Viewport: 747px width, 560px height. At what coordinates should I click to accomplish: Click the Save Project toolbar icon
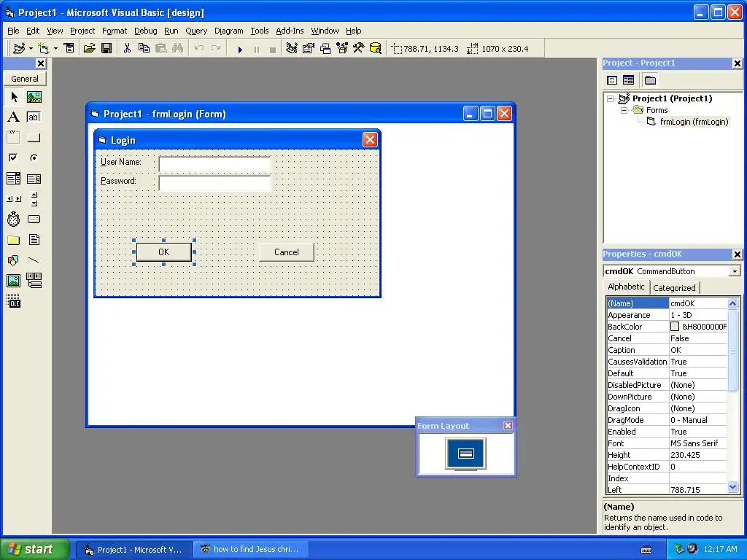click(x=107, y=48)
